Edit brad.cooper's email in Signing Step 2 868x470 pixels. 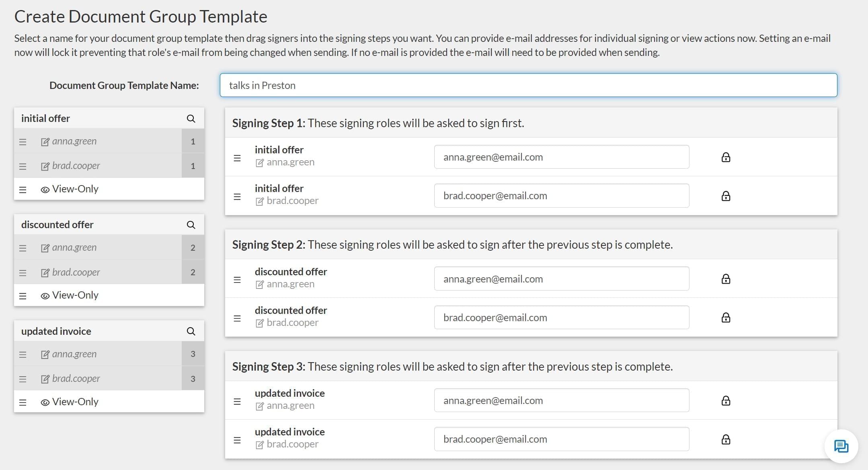(561, 317)
